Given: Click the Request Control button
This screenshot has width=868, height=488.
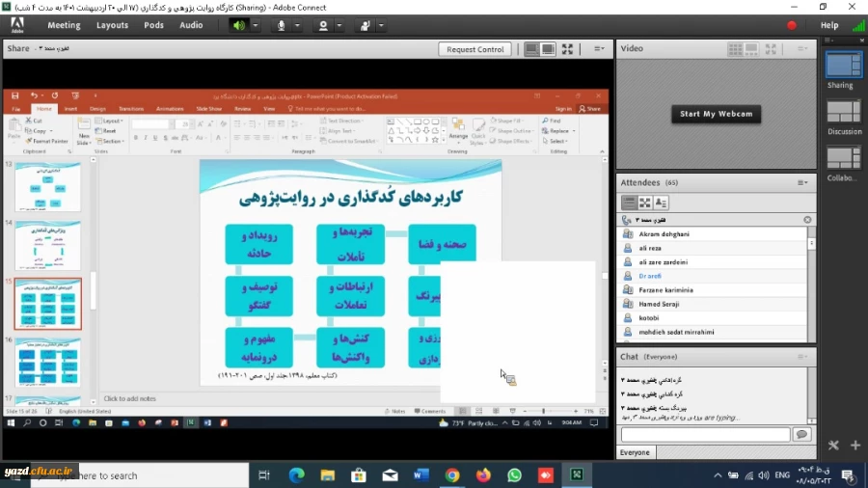Looking at the screenshot, I should tap(475, 49).
